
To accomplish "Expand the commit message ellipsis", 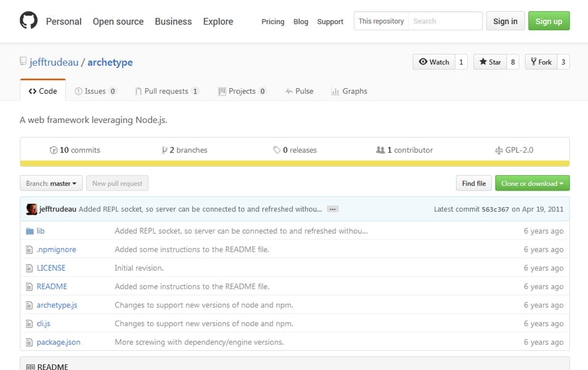I will 332,209.
